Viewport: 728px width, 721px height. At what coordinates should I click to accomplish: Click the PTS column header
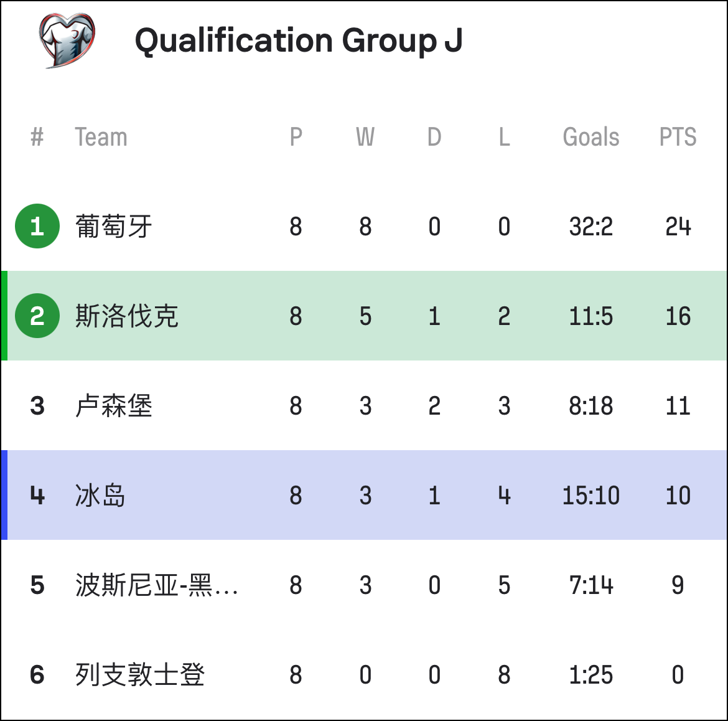point(678,137)
